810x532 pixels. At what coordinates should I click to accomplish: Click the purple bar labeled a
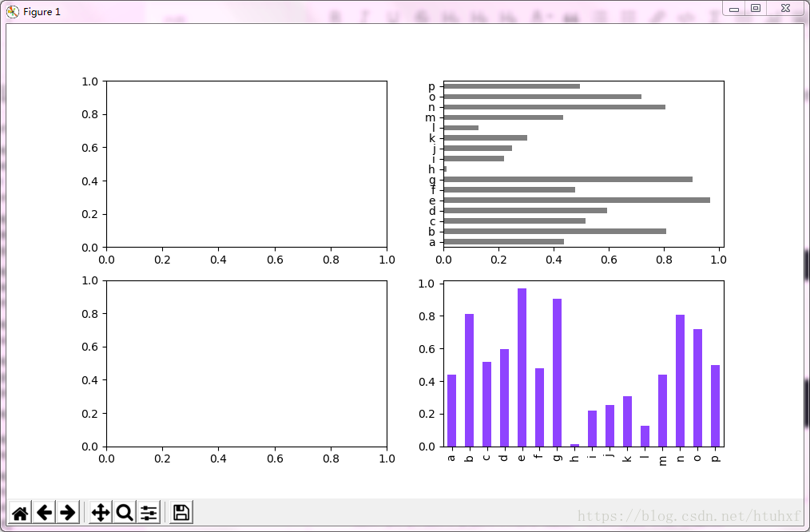tap(451, 411)
